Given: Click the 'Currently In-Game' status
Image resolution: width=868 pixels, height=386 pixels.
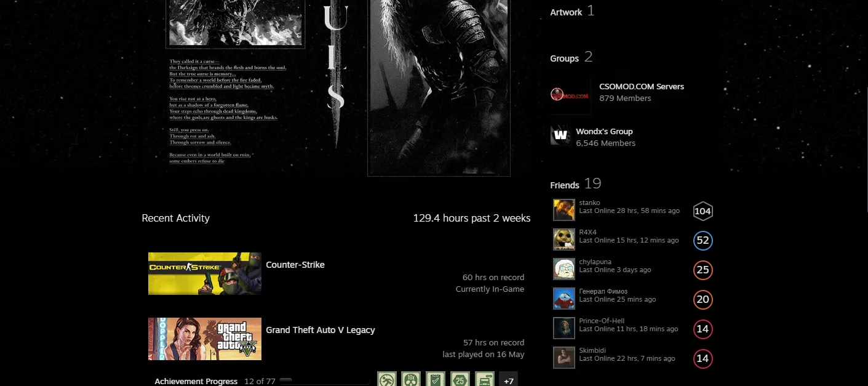Looking at the screenshot, I should point(490,289).
